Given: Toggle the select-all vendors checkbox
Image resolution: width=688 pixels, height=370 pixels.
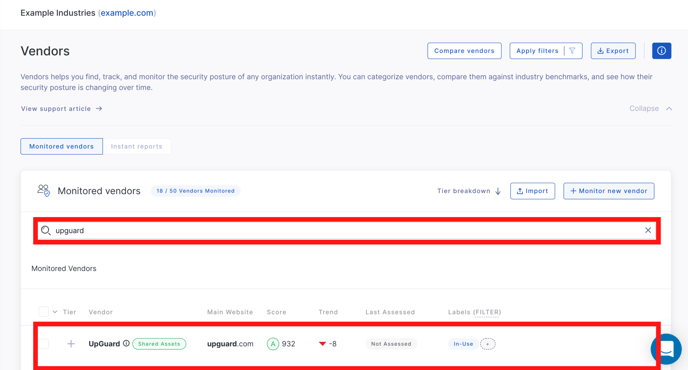Looking at the screenshot, I should (x=43, y=312).
